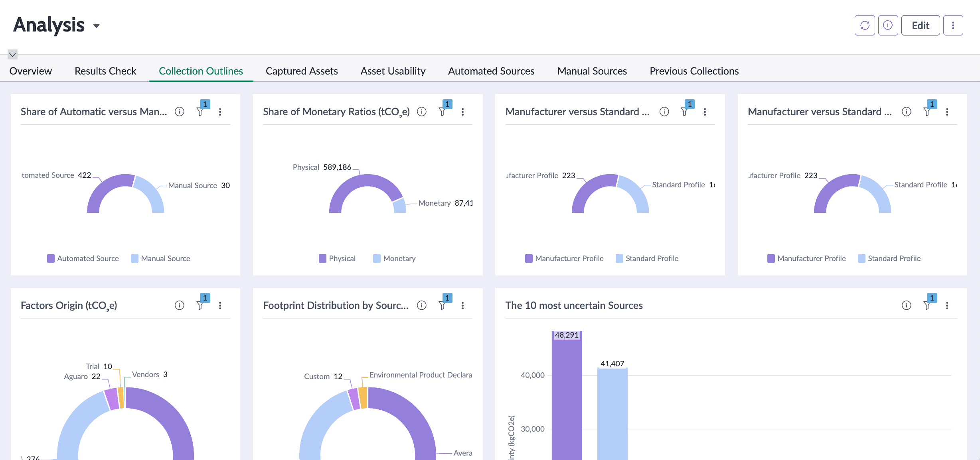Click the Edit button

(x=920, y=25)
